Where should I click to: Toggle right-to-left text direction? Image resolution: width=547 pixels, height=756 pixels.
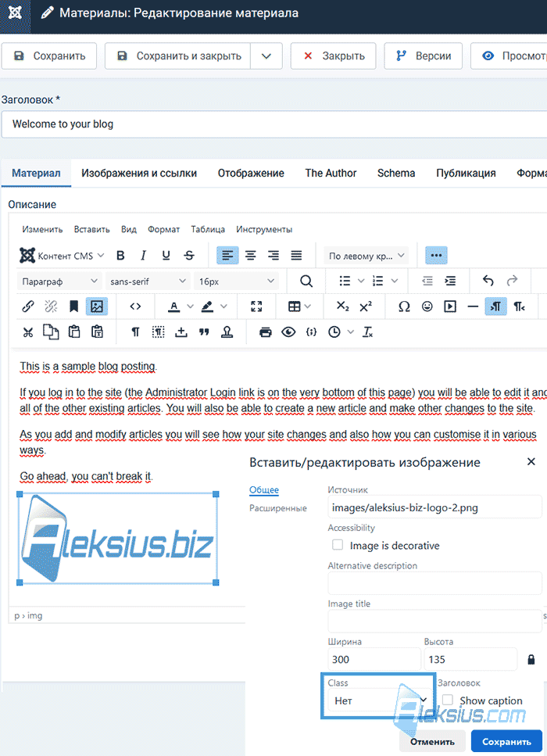(519, 306)
